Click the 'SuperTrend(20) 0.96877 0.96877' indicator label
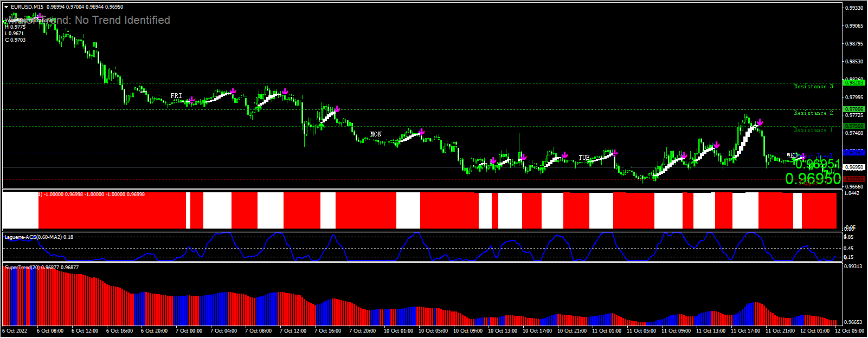This screenshot has height=338, width=868. click(x=42, y=268)
